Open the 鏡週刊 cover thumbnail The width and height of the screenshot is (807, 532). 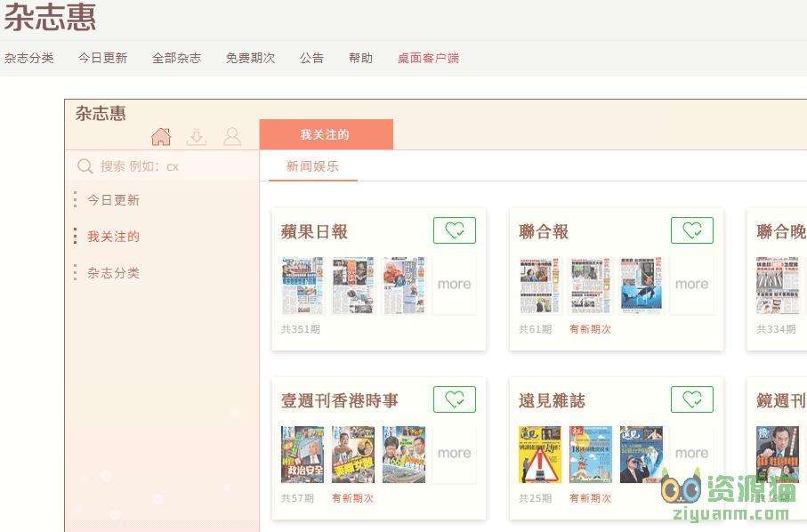778,455
